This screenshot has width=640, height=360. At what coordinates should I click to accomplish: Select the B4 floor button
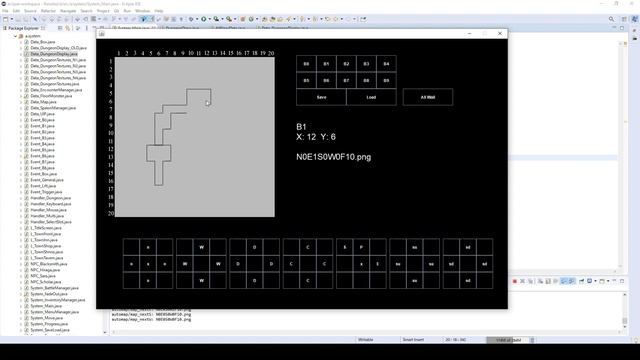tap(386, 64)
